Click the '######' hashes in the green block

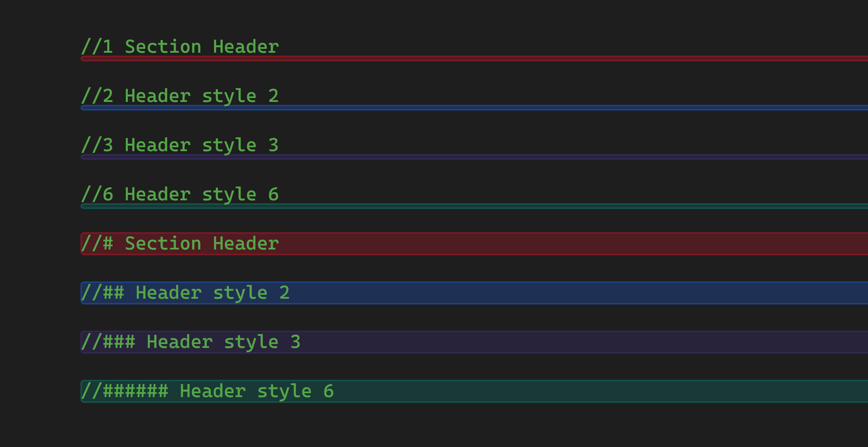[136, 391]
